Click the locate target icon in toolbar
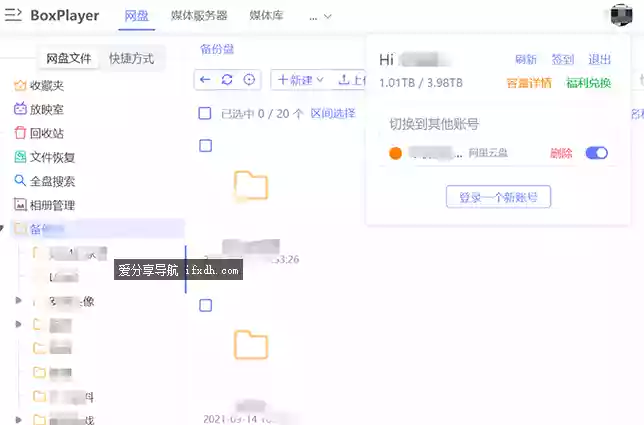Image resolution: width=644 pixels, height=425 pixels. click(x=249, y=80)
